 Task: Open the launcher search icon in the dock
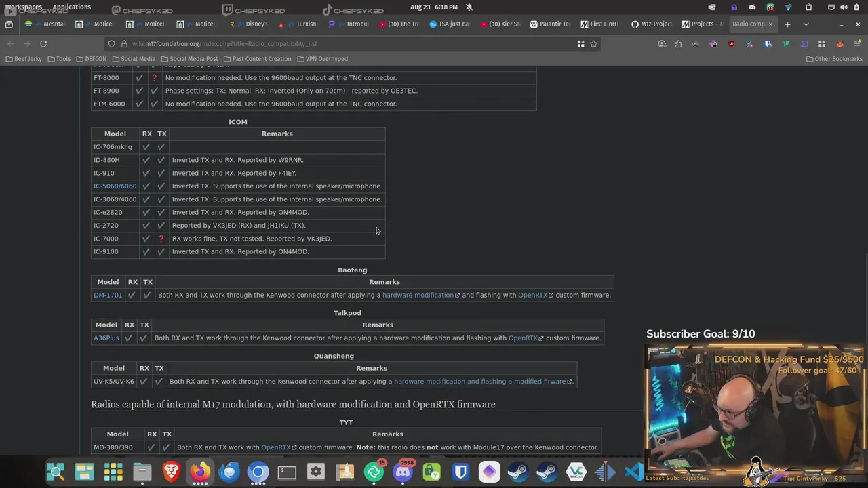tap(55, 471)
